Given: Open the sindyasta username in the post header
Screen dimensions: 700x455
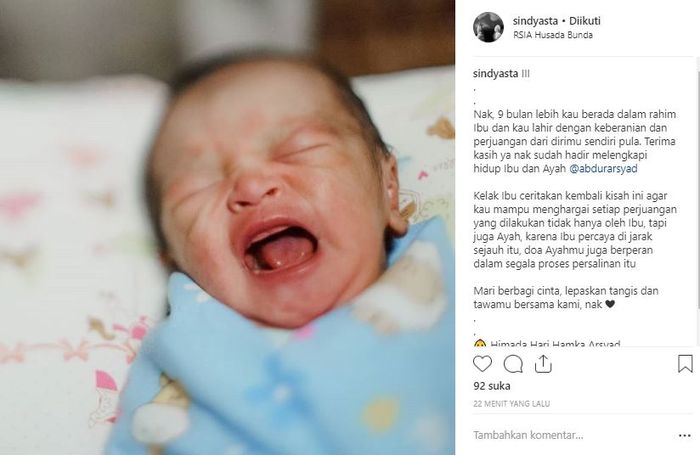Looking at the screenshot, I should tap(535, 21).
